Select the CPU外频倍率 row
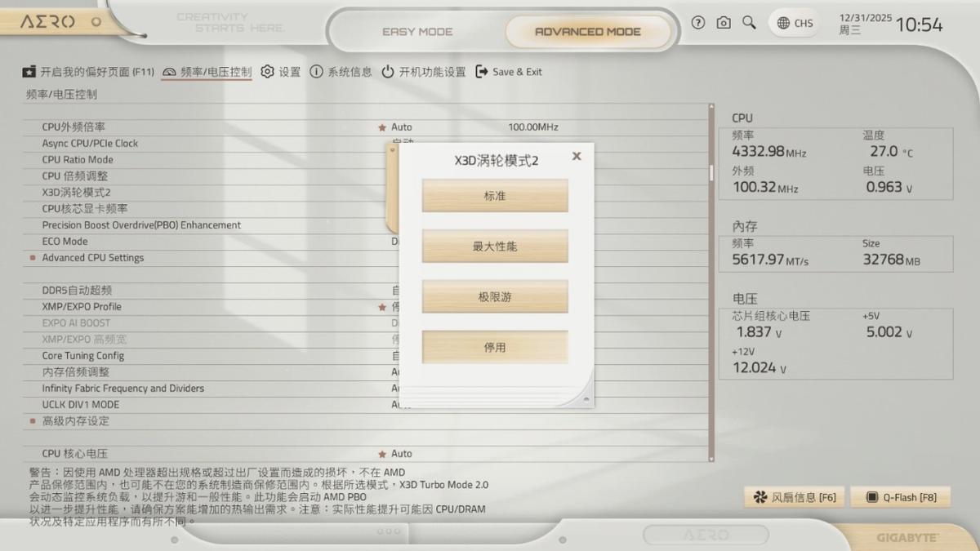980x551 pixels. pyautogui.click(x=366, y=127)
